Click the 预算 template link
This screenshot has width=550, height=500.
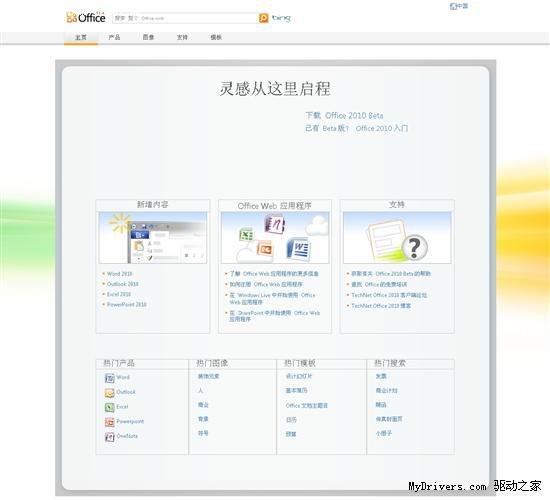(291, 434)
